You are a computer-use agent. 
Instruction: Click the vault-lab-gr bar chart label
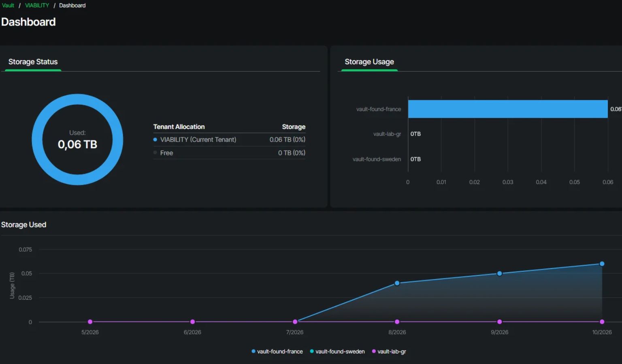pos(387,134)
